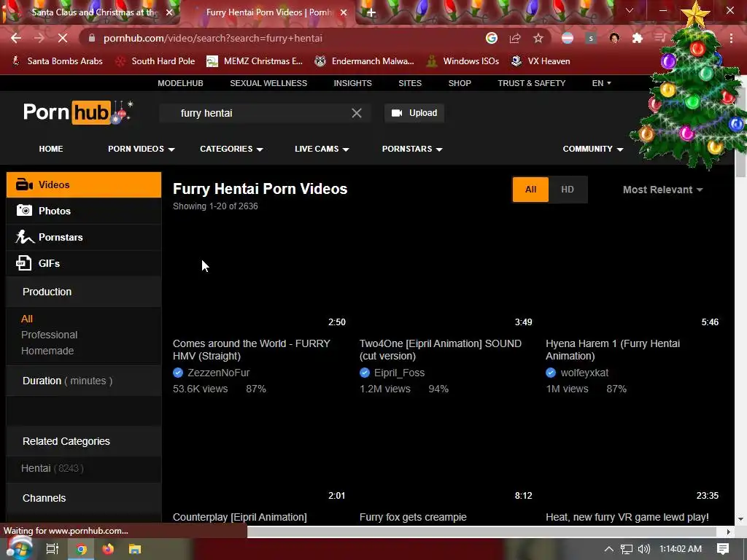Click the horizontal scrollbar at page bottom
Viewport: 747px width, 560px height.
pyautogui.click(x=481, y=532)
